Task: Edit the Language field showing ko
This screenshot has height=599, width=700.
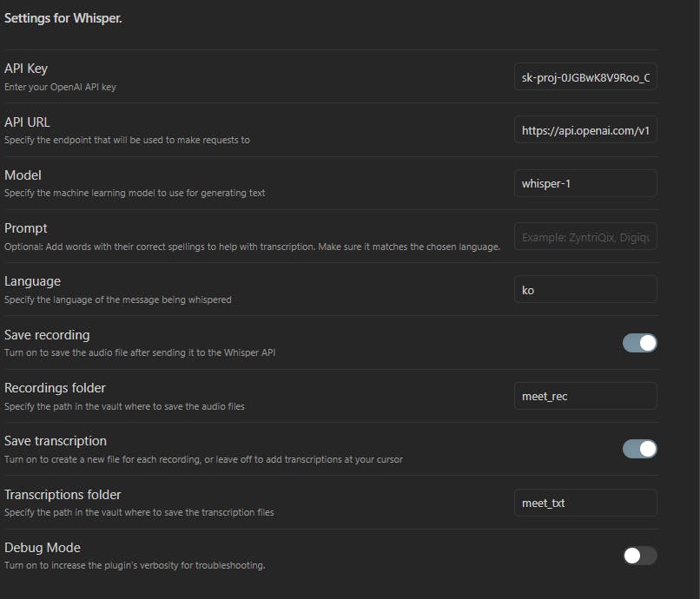Action: (x=585, y=289)
